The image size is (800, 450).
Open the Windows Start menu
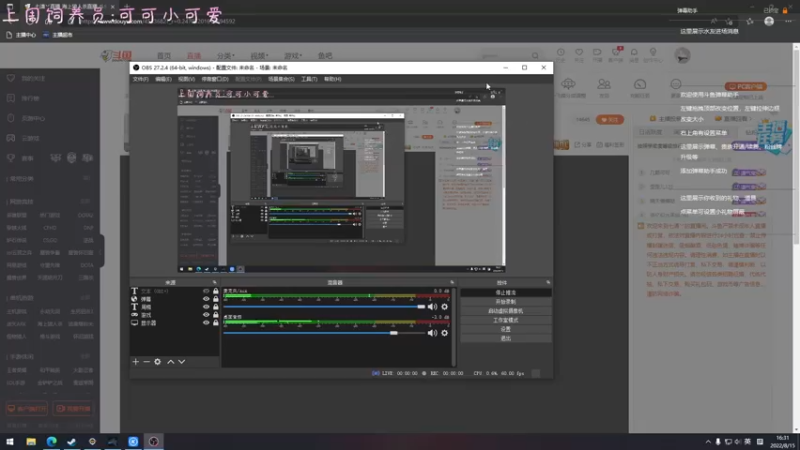[x=10, y=441]
